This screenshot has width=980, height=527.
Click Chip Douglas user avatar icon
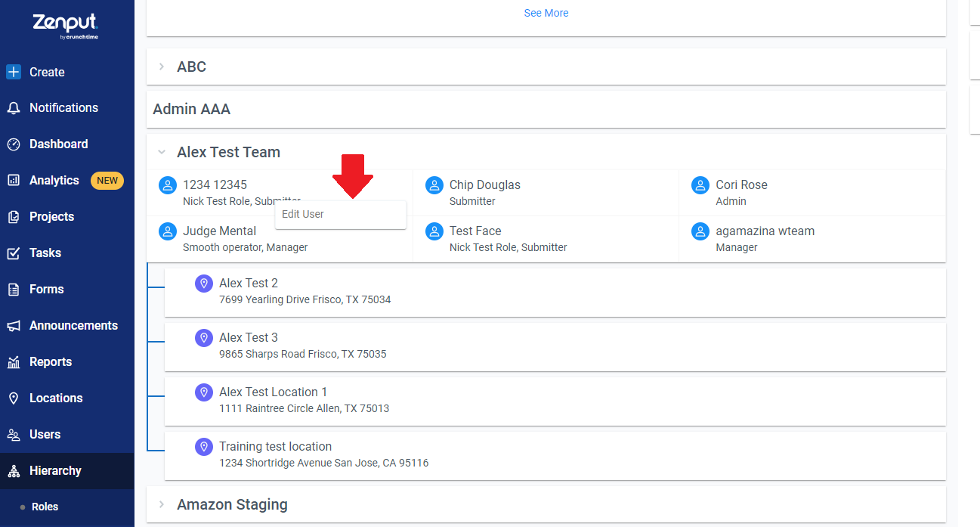point(434,185)
